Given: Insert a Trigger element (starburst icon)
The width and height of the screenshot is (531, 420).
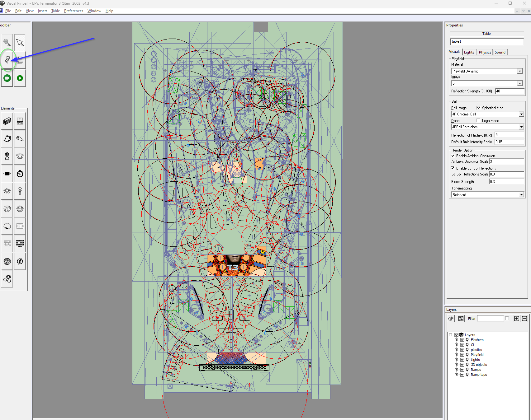Looking at the screenshot, I should (x=7, y=191).
